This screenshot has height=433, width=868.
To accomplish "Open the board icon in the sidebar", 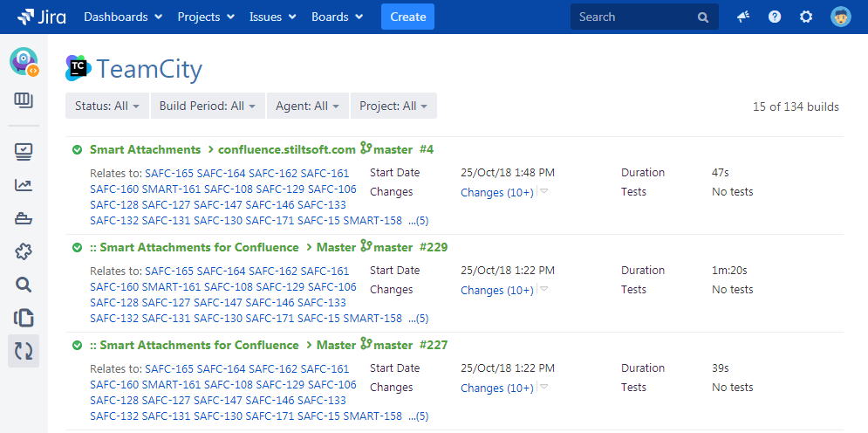I will point(24,100).
